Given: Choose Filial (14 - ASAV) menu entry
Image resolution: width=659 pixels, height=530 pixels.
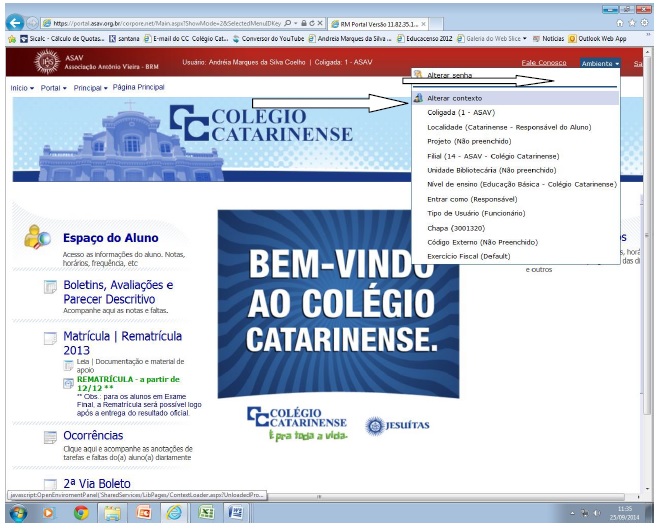Looking at the screenshot, I should [x=493, y=156].
